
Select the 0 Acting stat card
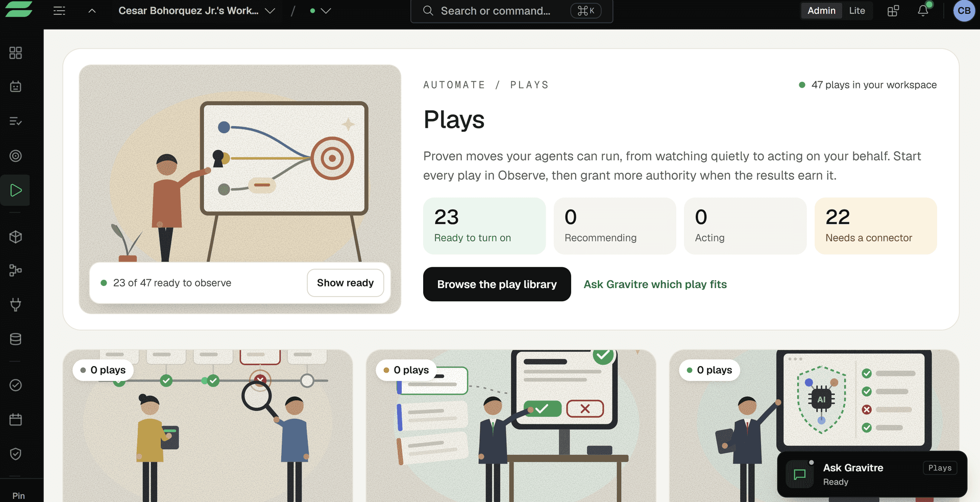tap(745, 226)
